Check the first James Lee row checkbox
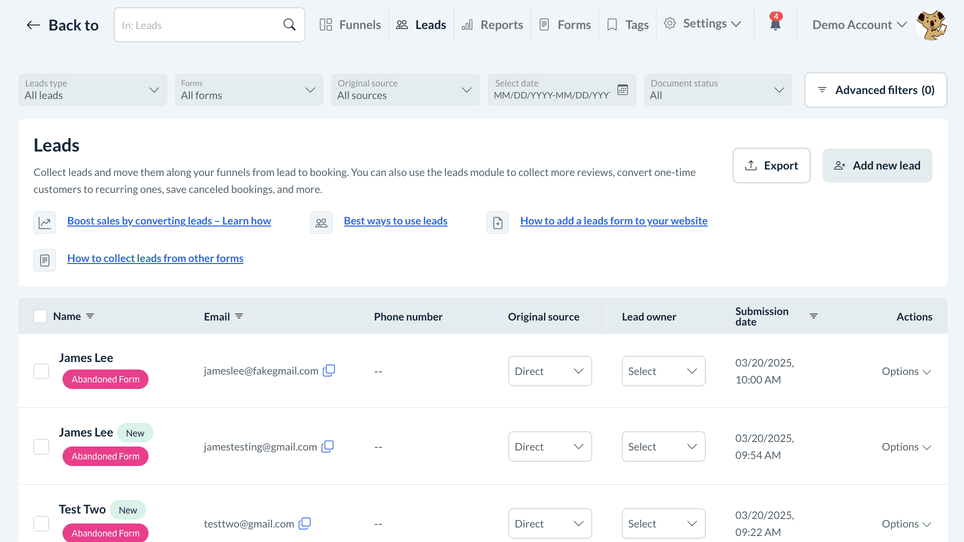Viewport: 964px width, 542px height. click(x=41, y=371)
